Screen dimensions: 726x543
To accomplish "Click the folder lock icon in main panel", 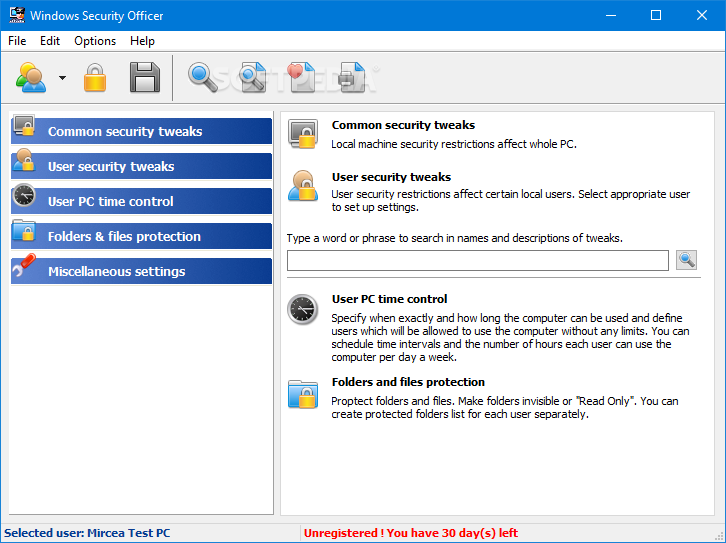I will point(303,394).
